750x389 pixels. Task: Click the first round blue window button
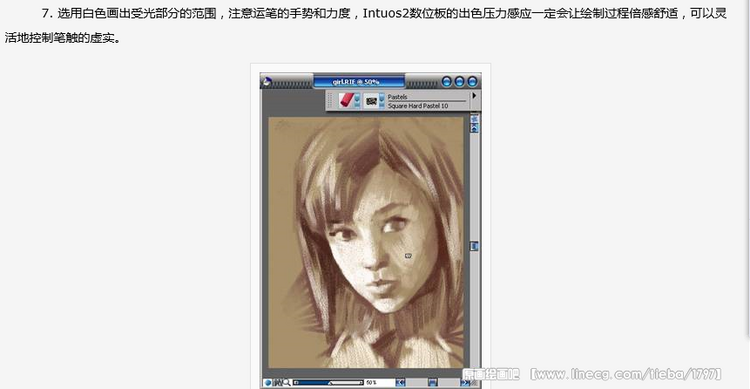point(447,82)
